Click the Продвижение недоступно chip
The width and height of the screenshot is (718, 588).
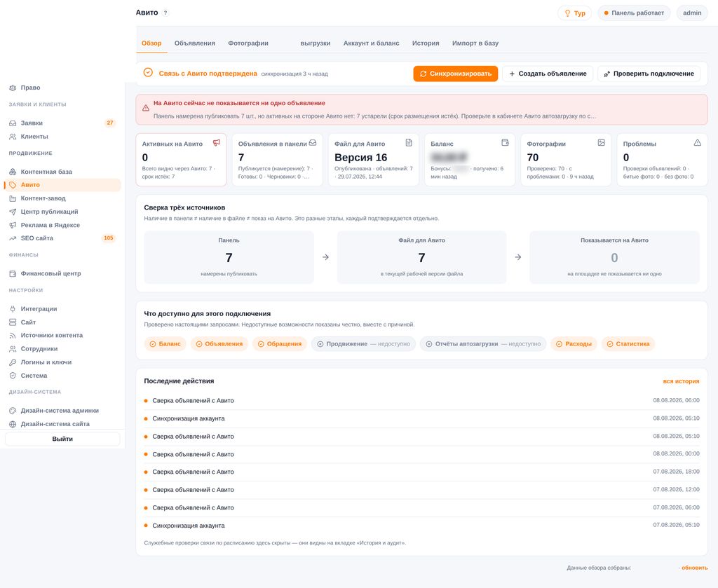pos(364,344)
